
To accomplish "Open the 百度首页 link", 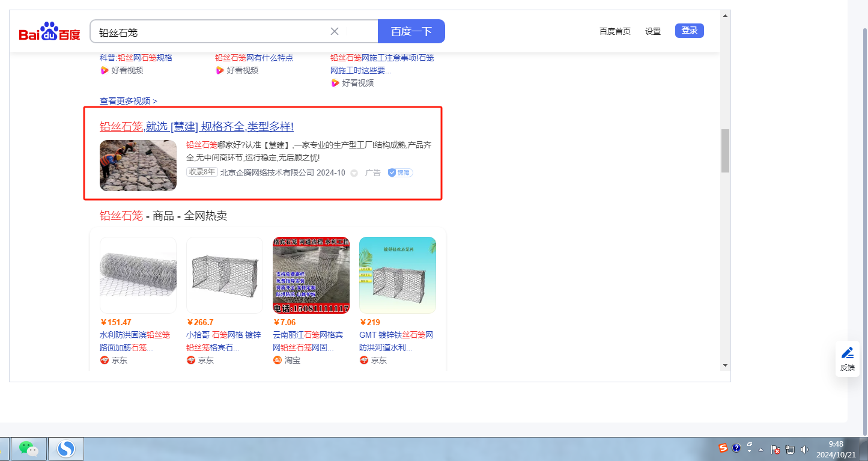I will (x=615, y=31).
